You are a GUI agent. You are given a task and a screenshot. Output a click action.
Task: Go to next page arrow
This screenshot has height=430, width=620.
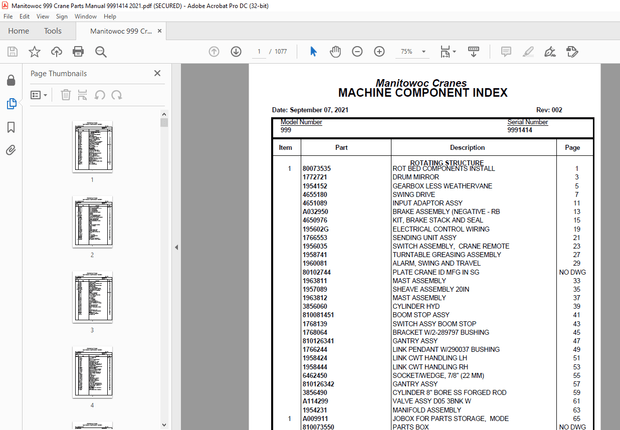[236, 51]
